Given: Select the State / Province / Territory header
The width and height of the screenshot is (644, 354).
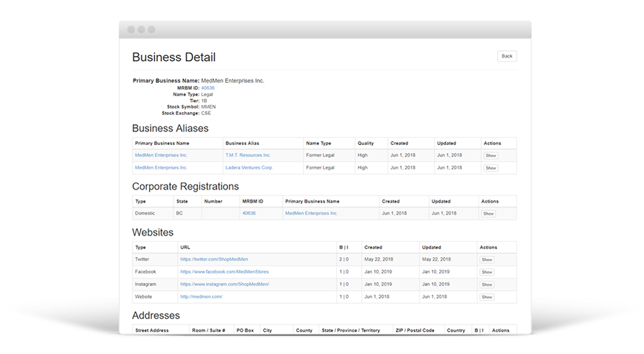Looking at the screenshot, I should pos(351,330).
